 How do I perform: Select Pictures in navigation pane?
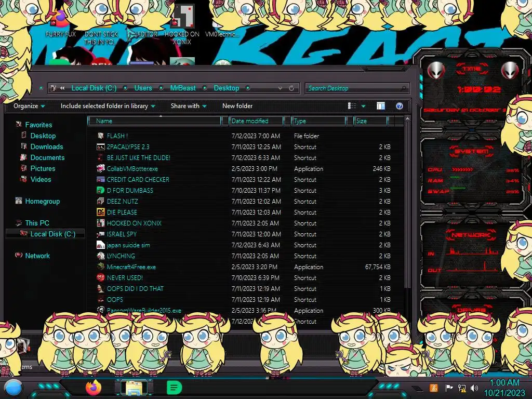click(43, 168)
